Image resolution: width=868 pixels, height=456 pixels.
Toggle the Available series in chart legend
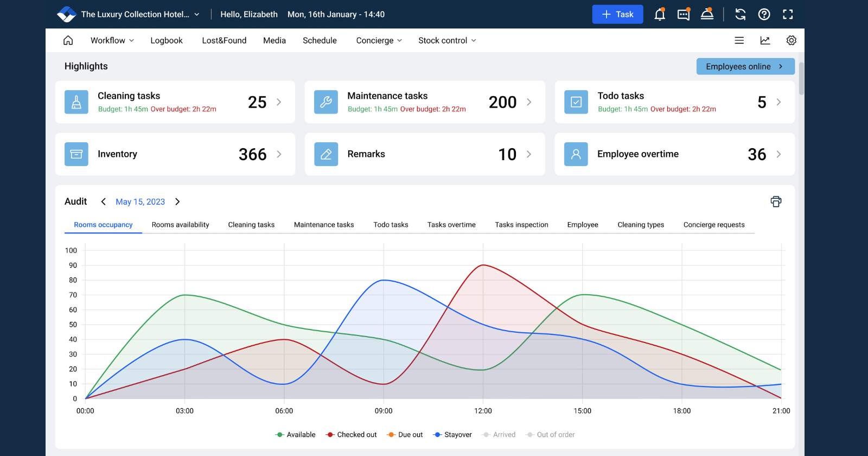(x=296, y=435)
